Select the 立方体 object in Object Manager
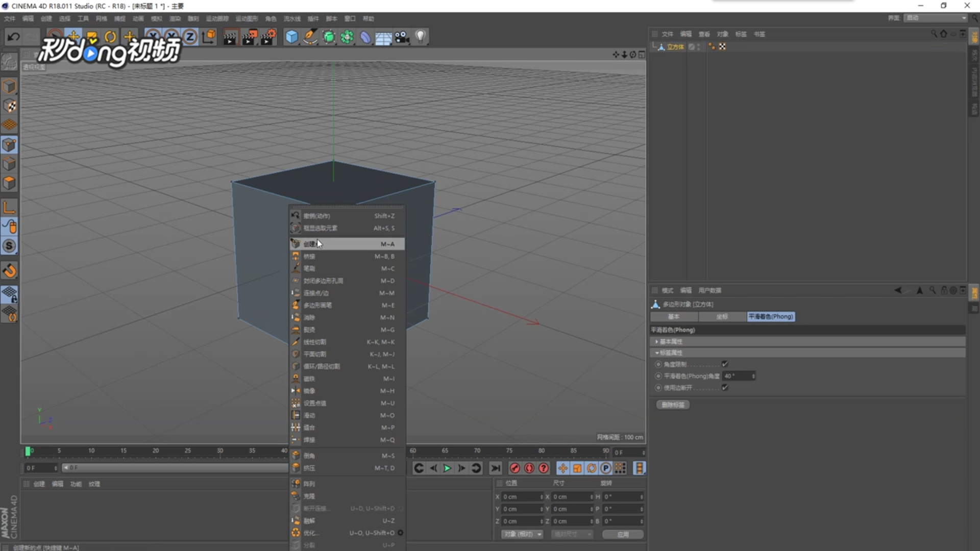Viewport: 980px width, 551px height. pos(675,46)
